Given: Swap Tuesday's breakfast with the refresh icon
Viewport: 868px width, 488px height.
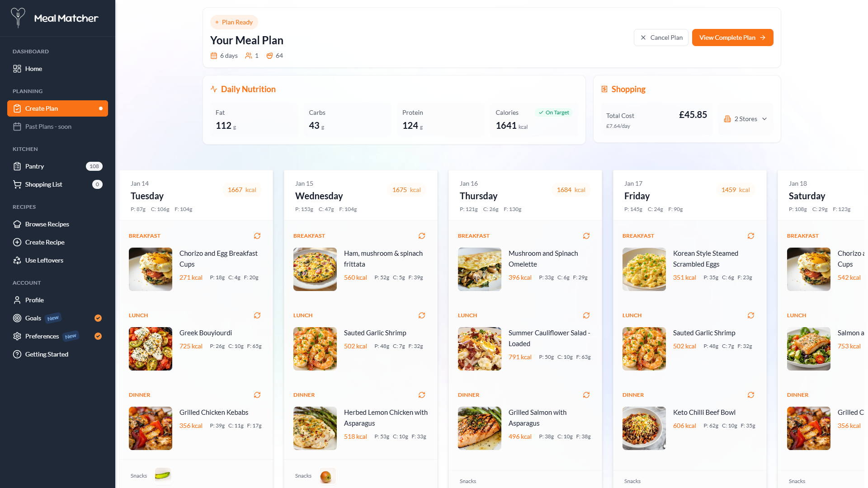Looking at the screenshot, I should 257,236.
